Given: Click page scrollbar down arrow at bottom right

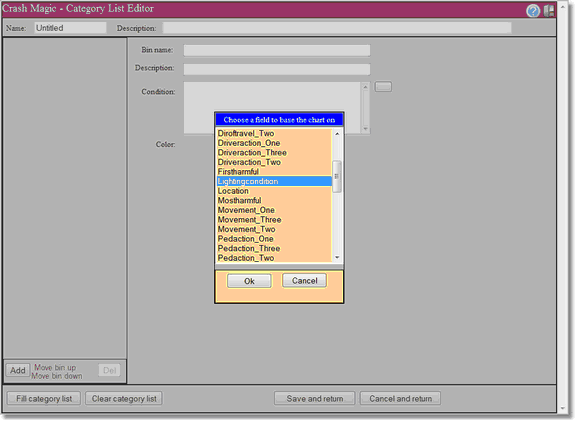Looking at the screenshot, I should (562, 408).
